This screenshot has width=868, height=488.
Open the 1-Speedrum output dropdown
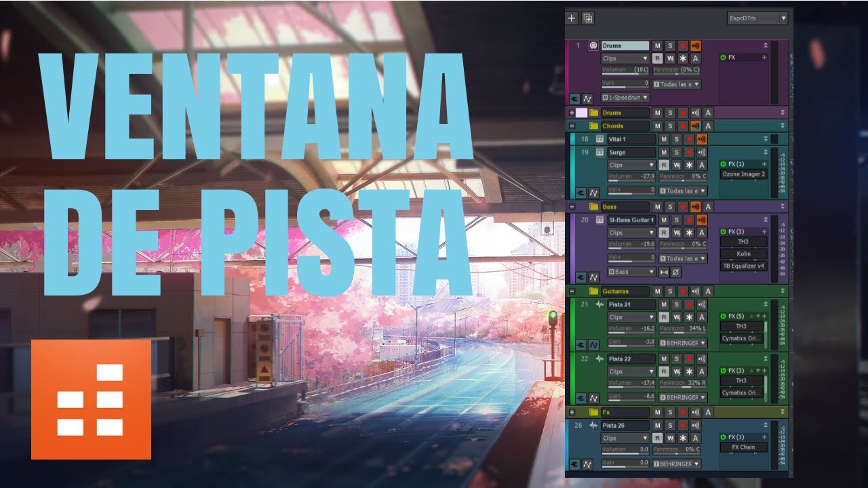click(626, 98)
